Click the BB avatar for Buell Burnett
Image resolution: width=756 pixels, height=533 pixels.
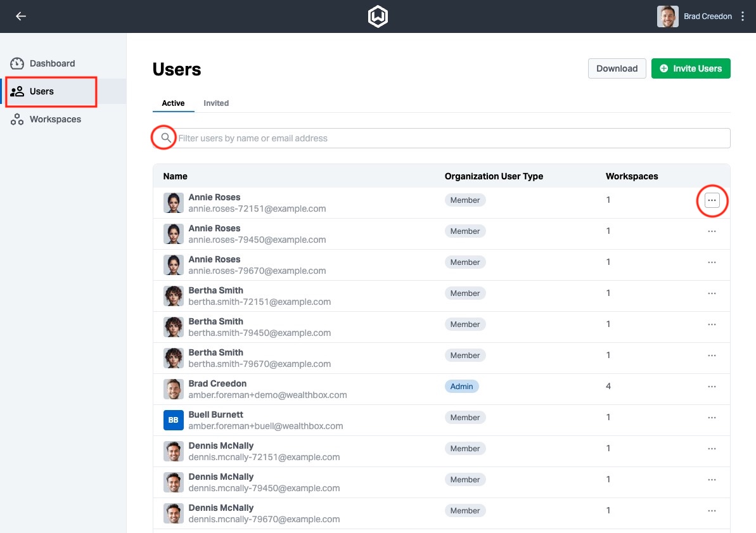click(x=173, y=420)
